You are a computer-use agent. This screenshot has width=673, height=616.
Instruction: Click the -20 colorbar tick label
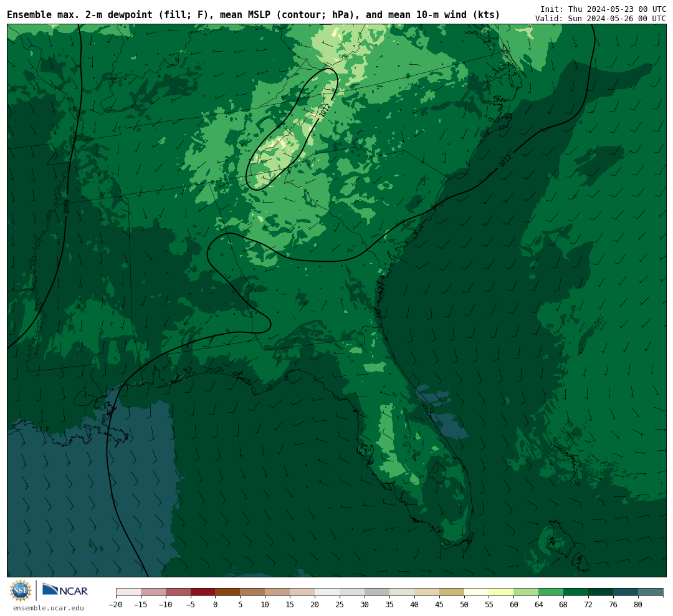tap(116, 605)
